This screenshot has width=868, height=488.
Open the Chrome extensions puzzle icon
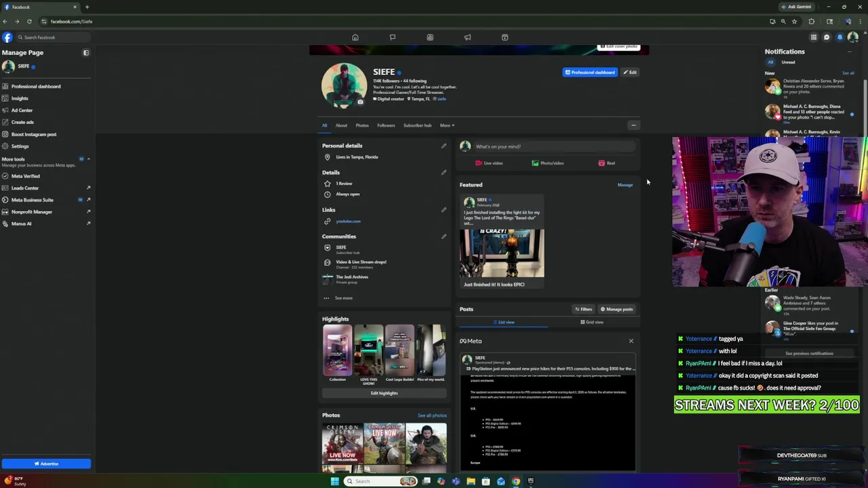click(x=812, y=22)
